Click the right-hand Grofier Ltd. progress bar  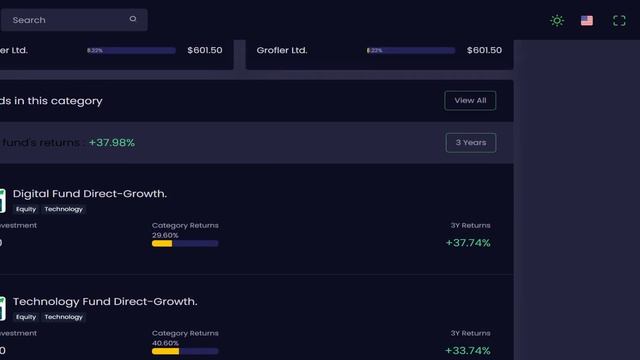(x=411, y=50)
